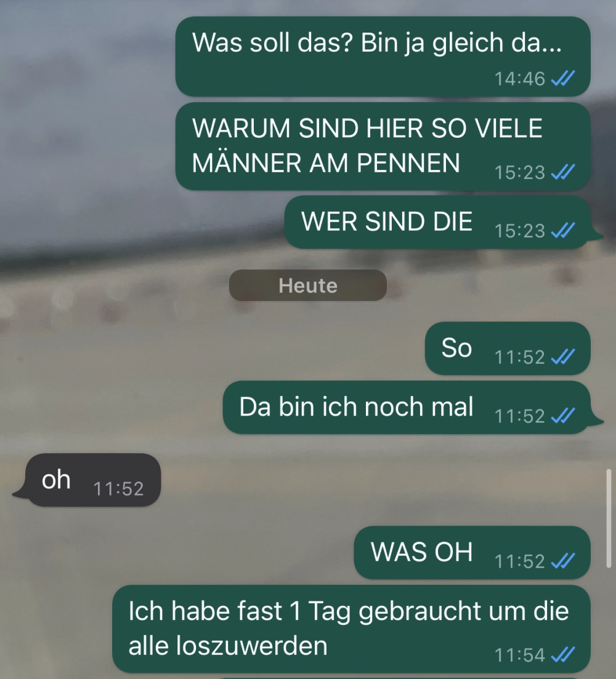
Task: Select the 'So' message bubble
Action: coord(508,348)
